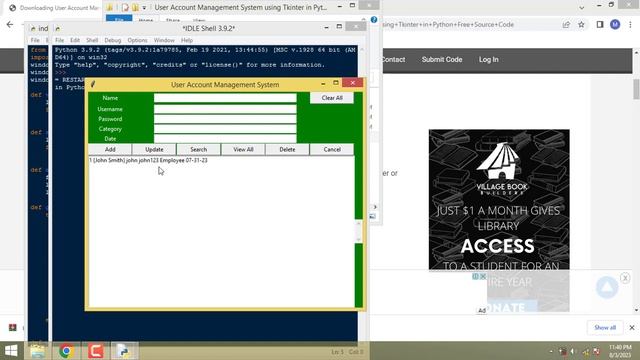Open the Chrome profile avatar
The height and width of the screenshot is (360, 640).
coord(615,24)
